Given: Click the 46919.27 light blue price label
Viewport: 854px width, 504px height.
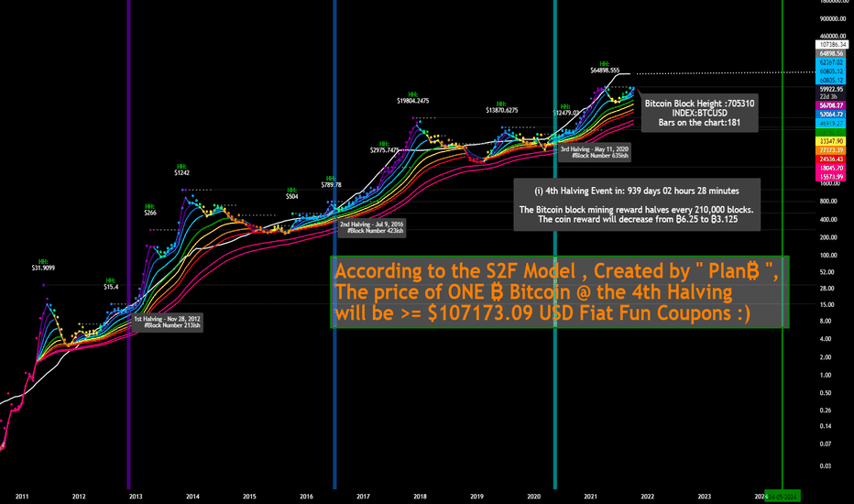Looking at the screenshot, I should click(x=831, y=124).
